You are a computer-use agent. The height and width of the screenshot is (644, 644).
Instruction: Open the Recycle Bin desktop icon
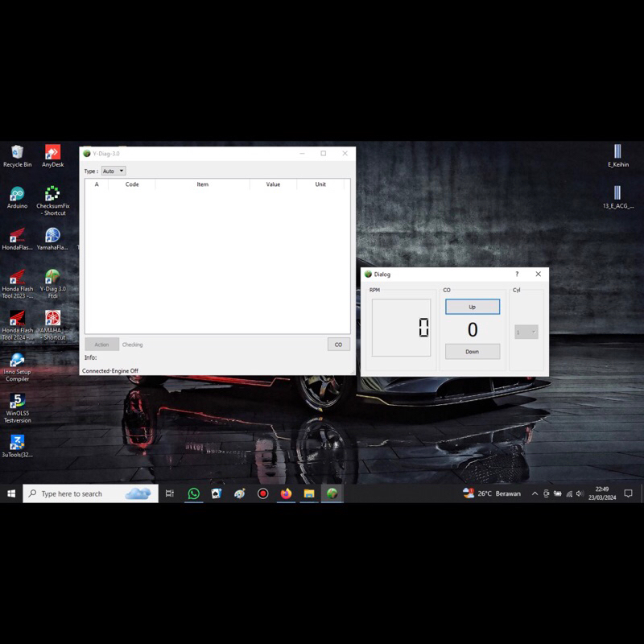tap(17, 156)
